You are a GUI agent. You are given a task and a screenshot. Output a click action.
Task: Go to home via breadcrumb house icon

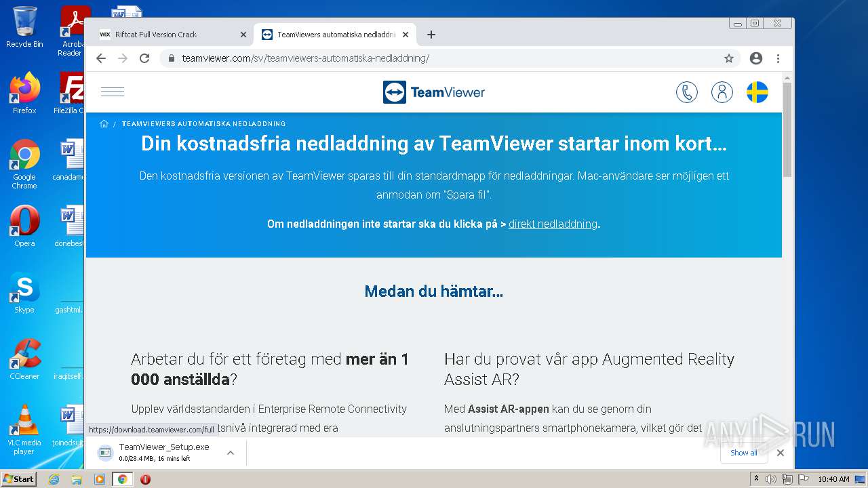(x=104, y=124)
